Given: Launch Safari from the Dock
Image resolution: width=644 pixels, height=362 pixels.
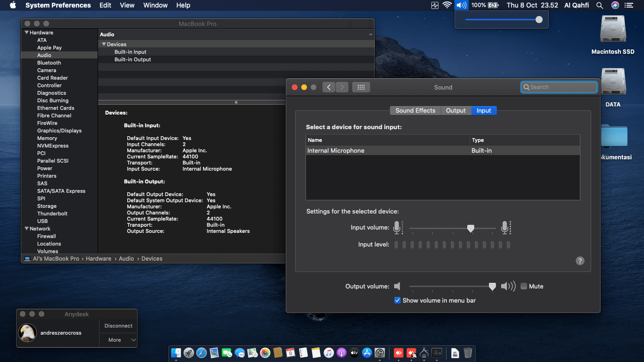Looking at the screenshot, I should tap(202, 353).
